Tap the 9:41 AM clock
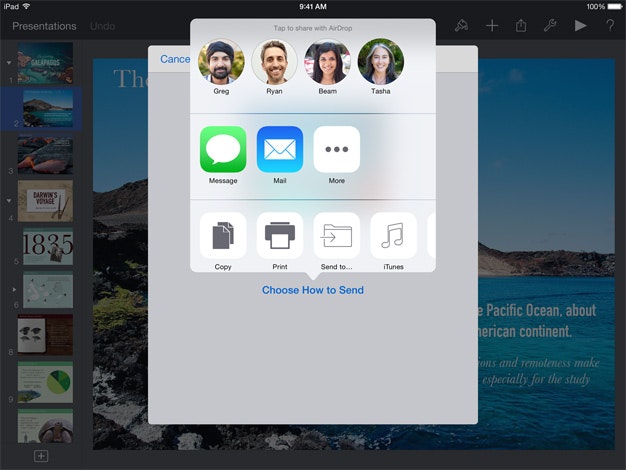 click(x=313, y=6)
